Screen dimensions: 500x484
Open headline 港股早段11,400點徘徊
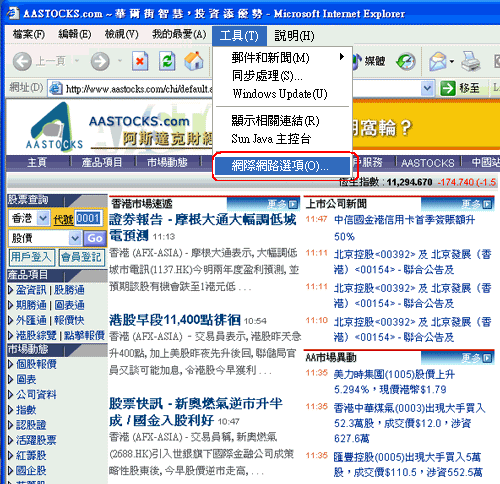tap(175, 320)
